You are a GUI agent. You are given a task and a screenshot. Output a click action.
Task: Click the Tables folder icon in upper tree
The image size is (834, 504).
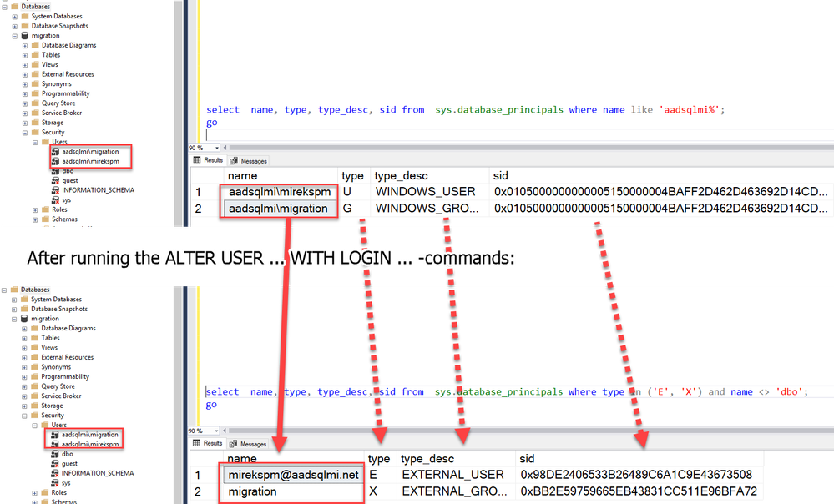point(35,55)
